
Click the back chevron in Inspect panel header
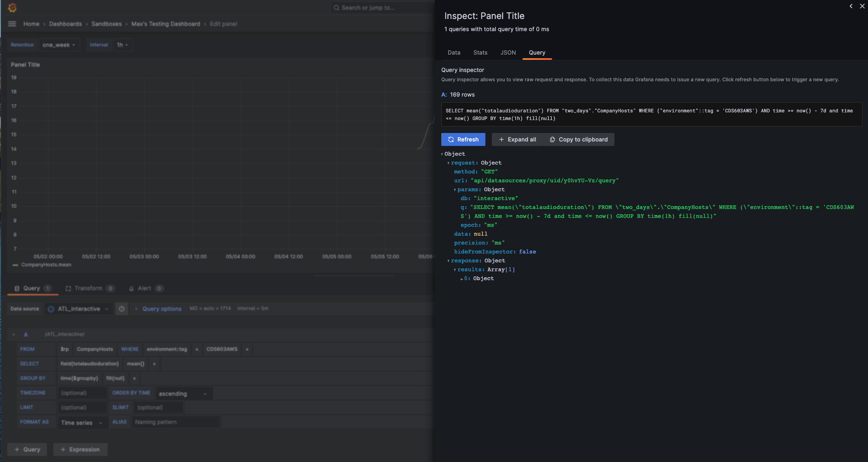(851, 6)
